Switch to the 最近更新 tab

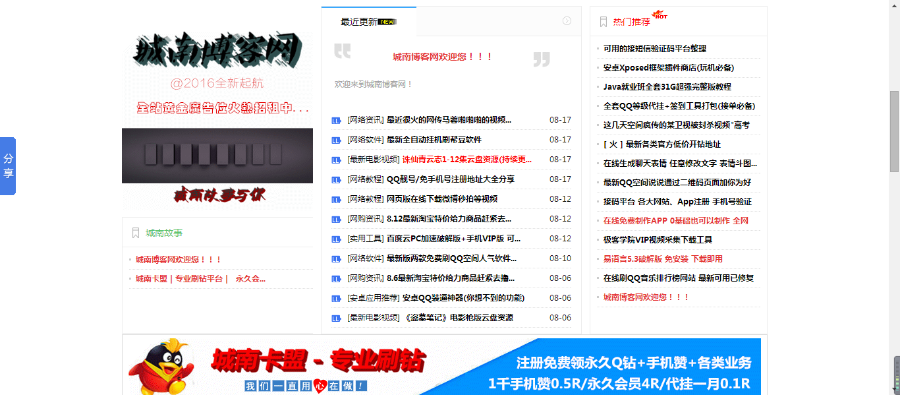369,22
